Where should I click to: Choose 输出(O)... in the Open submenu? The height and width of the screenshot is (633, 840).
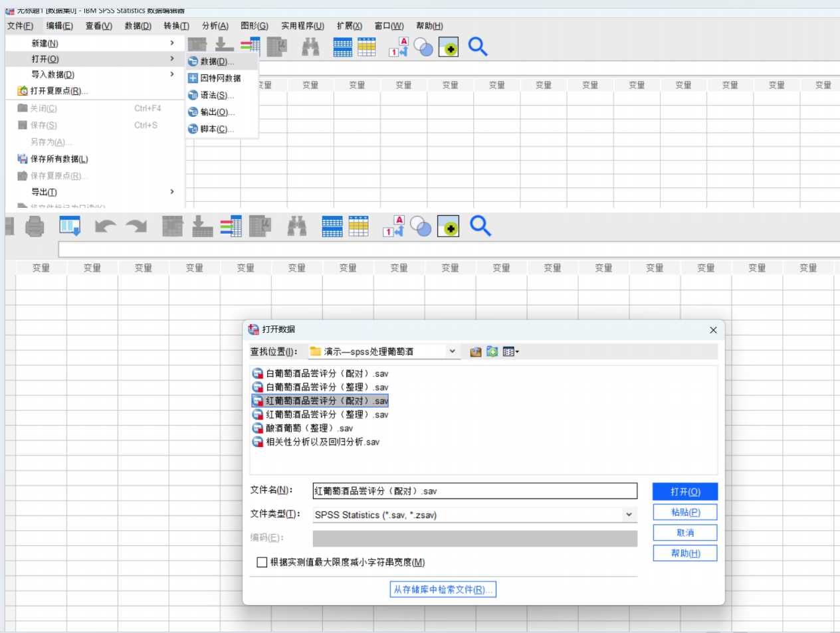[221, 112]
